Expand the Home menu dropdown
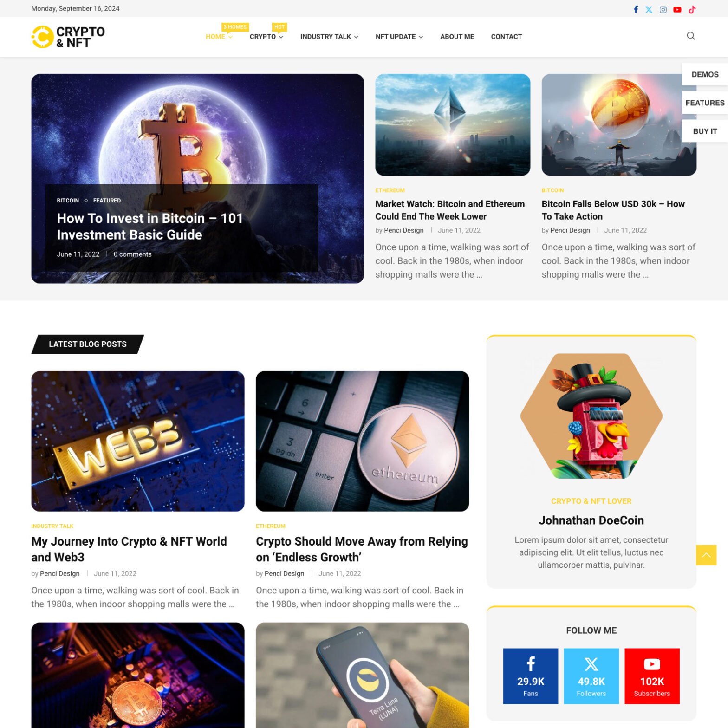 219,37
